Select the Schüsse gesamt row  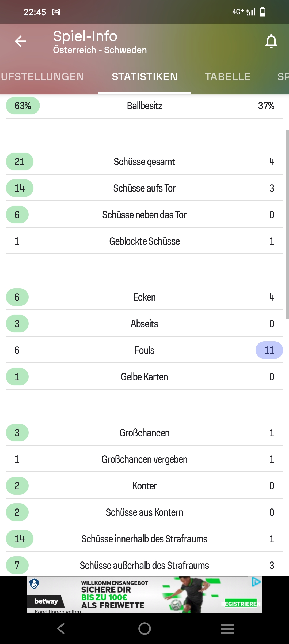coord(144,162)
